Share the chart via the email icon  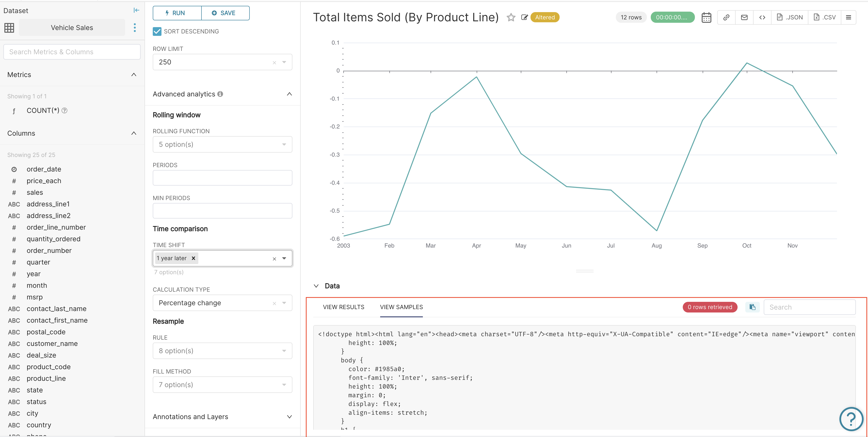(744, 17)
